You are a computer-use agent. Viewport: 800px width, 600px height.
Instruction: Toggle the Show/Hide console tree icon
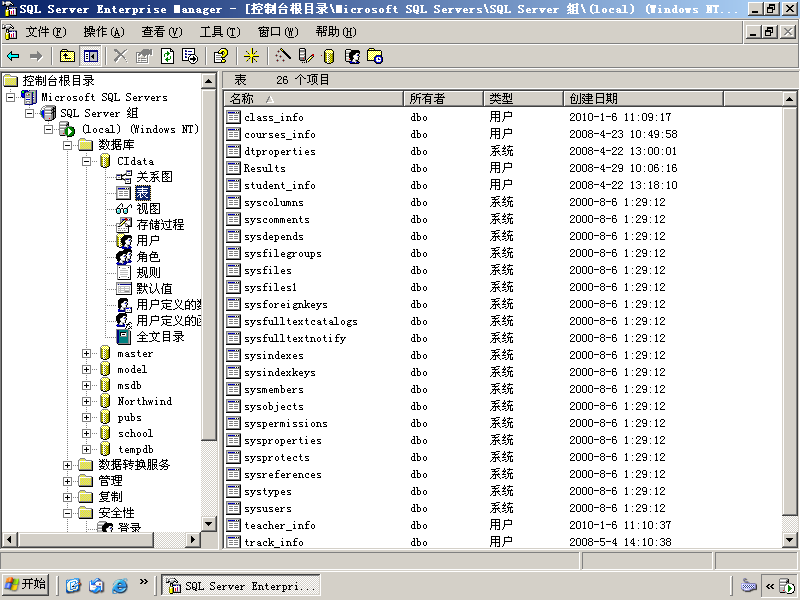pyautogui.click(x=91, y=56)
